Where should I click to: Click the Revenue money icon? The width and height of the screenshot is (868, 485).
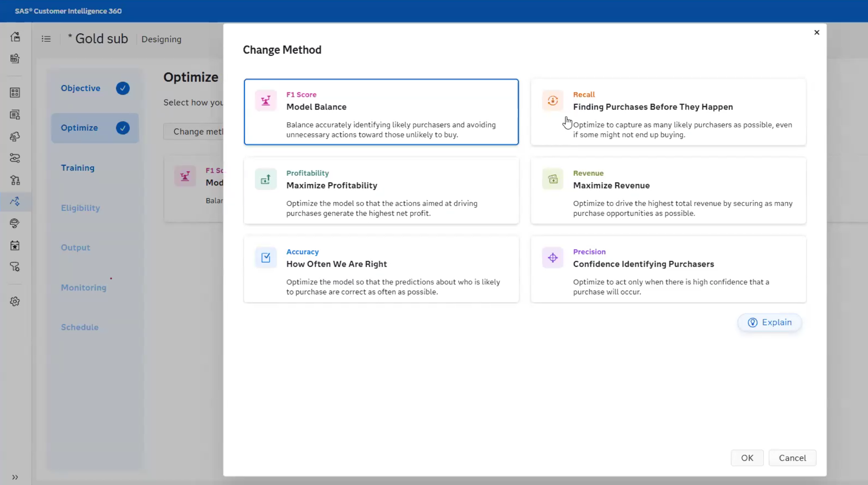tap(553, 179)
